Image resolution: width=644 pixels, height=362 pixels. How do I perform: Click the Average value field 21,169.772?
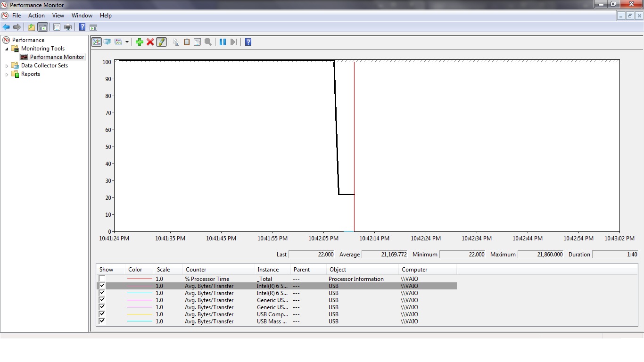click(x=385, y=255)
